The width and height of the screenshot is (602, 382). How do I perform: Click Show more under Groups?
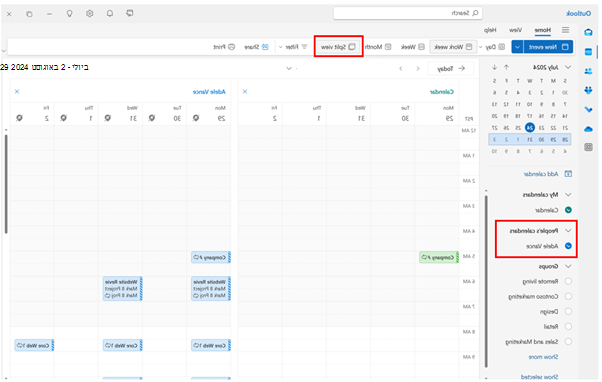(x=543, y=357)
